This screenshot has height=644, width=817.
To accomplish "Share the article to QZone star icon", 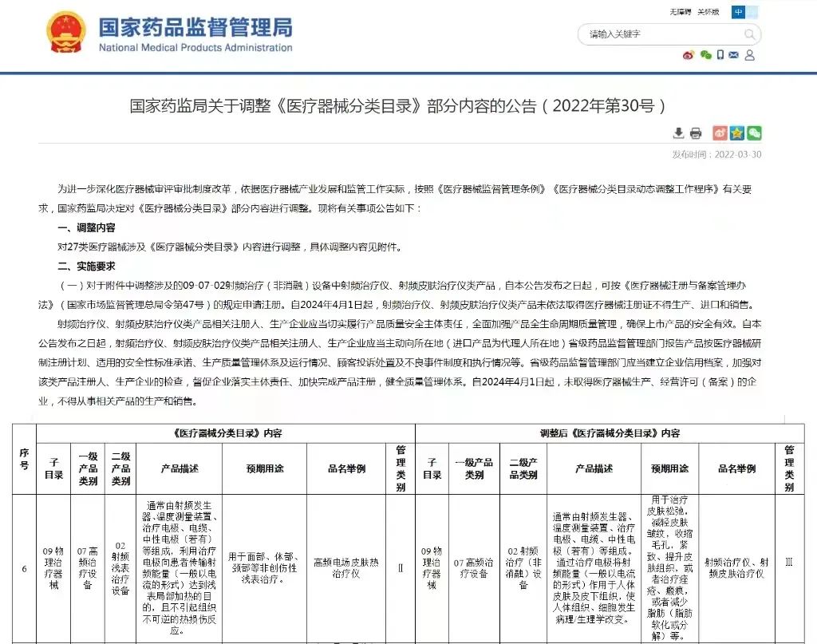I will (x=736, y=133).
